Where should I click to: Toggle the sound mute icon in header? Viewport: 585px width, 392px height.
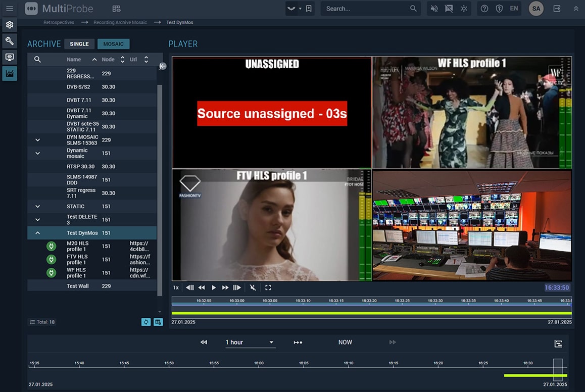[434, 8]
